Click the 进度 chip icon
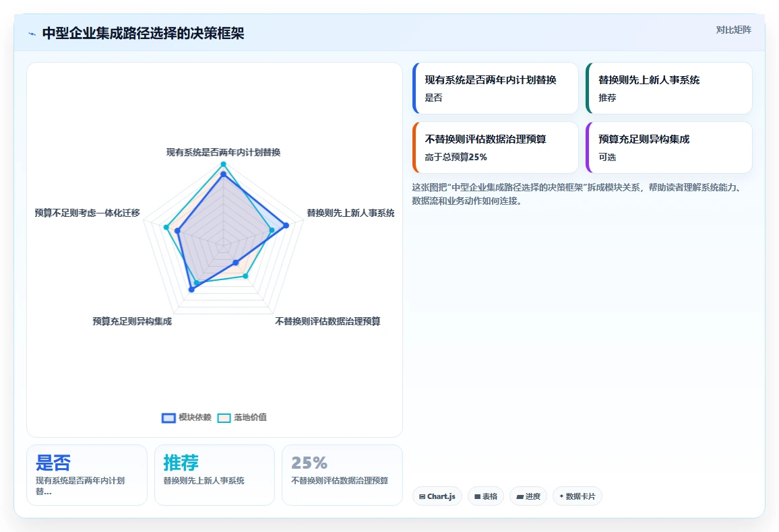 point(520,496)
